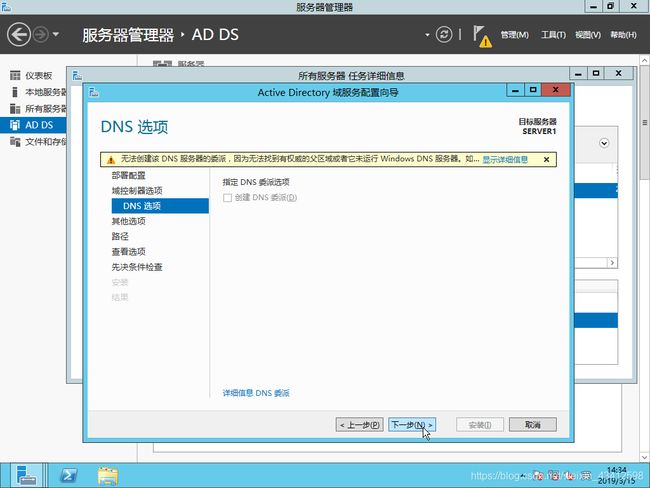Image resolution: width=650 pixels, height=488 pixels.
Task: Click the 取消 button in wizard
Action: tap(533, 425)
